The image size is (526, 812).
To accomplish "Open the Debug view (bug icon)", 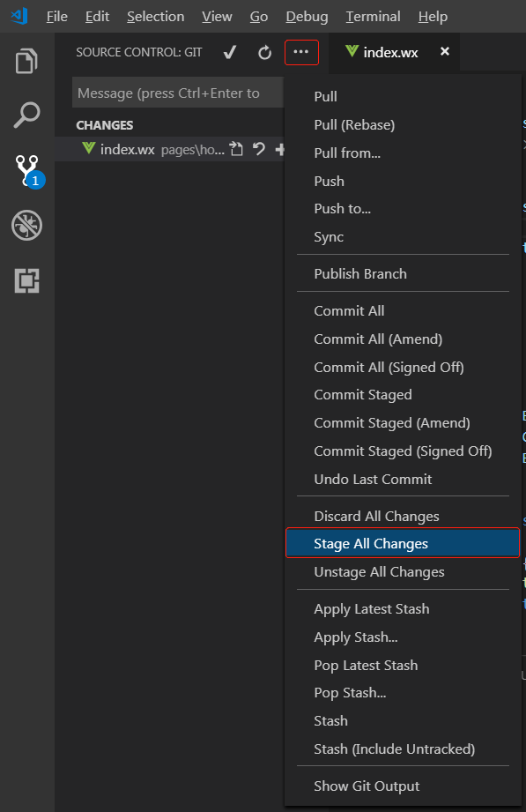I will pyautogui.click(x=27, y=226).
